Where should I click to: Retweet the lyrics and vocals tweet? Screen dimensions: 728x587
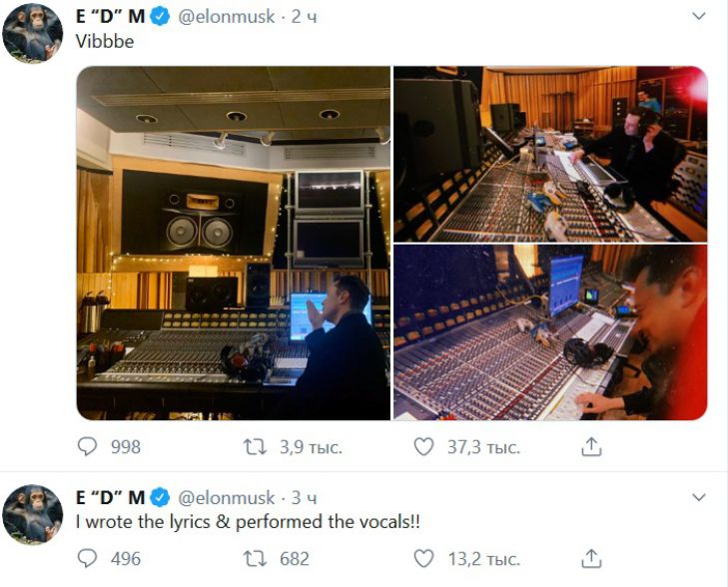point(255,558)
